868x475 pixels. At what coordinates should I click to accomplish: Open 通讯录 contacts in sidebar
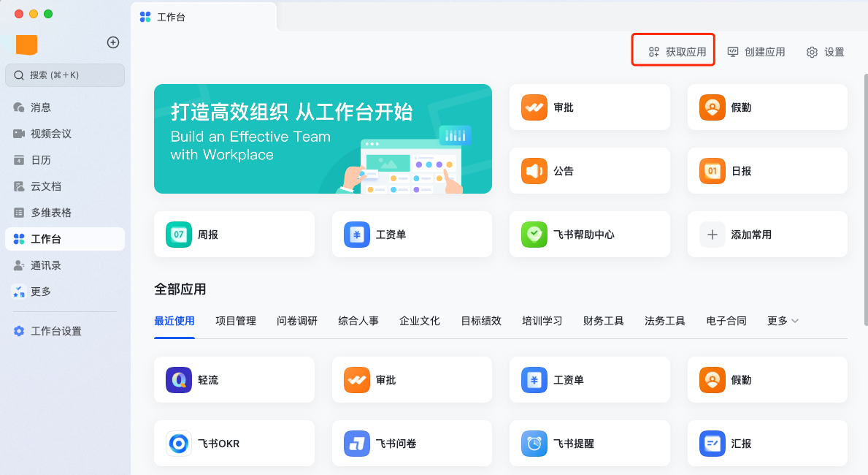[65, 265]
